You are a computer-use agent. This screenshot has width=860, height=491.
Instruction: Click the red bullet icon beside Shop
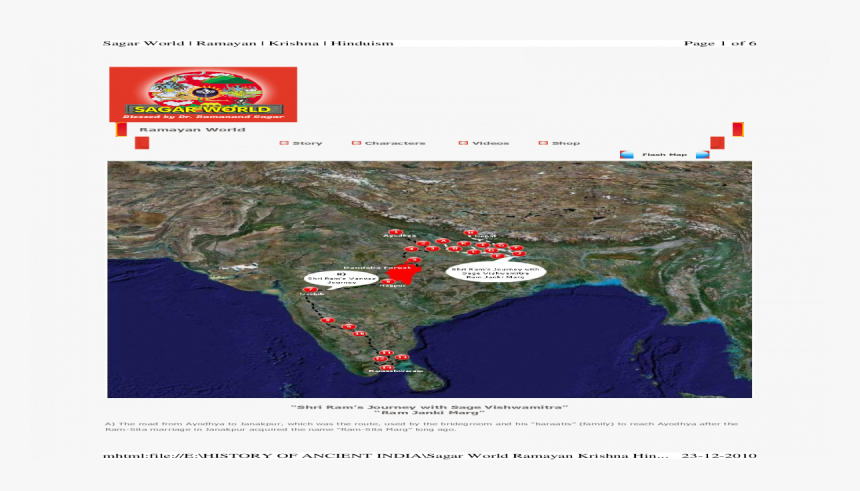coord(543,143)
